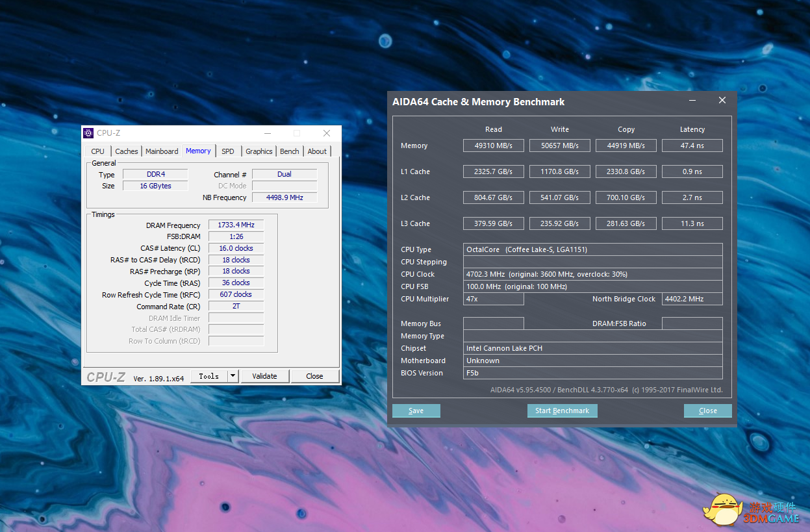
Task: Click the memory Type field DDR4
Action: click(155, 174)
